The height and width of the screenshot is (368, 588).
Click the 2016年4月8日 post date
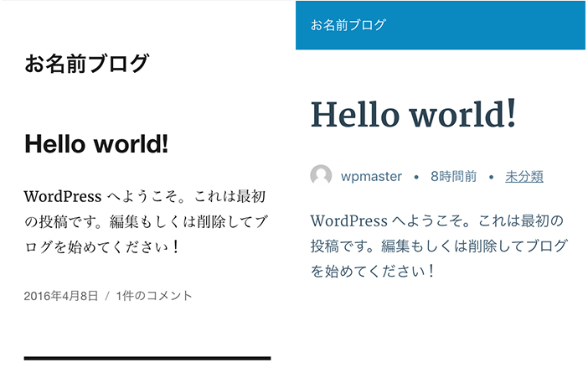61,296
